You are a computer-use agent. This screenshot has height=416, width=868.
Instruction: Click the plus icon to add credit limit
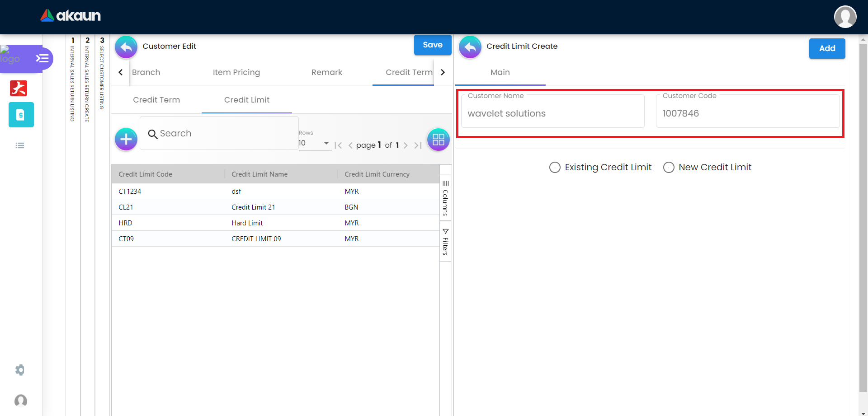click(126, 139)
